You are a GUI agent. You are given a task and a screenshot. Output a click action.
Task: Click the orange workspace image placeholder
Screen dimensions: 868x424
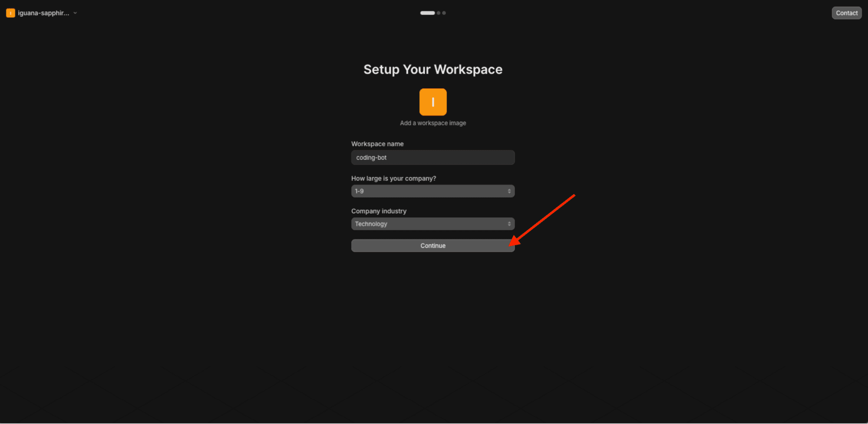click(x=432, y=102)
